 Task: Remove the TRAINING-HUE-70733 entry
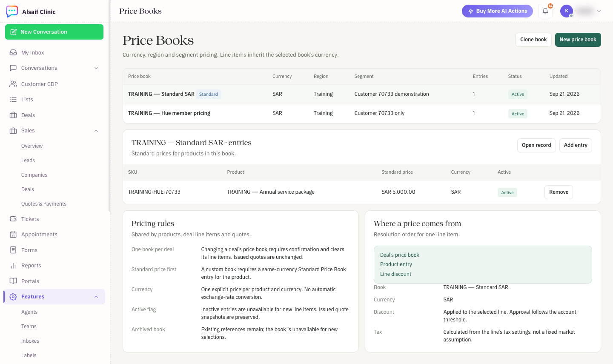[559, 192]
